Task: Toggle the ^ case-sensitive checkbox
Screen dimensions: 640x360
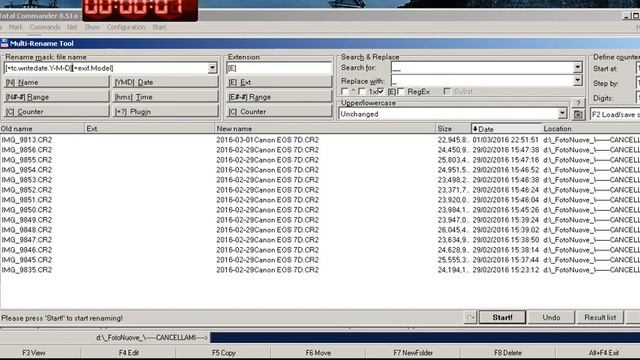Action: tap(345, 91)
